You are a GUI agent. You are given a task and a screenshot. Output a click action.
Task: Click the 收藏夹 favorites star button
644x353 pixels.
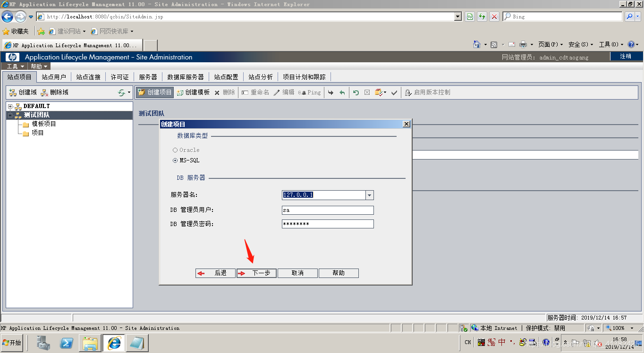(16, 31)
